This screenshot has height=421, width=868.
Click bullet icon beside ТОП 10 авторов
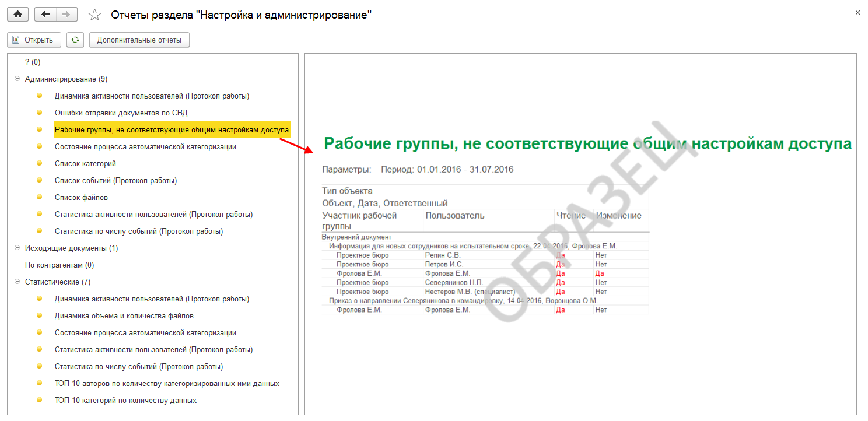40,383
